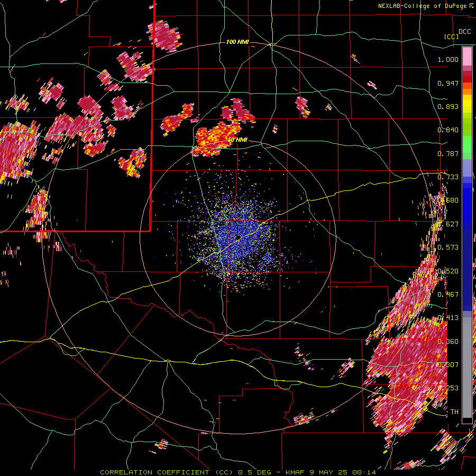The width and height of the screenshot is (476, 476).
Task: Click the 50 NMI range ring label
Action: [237, 140]
